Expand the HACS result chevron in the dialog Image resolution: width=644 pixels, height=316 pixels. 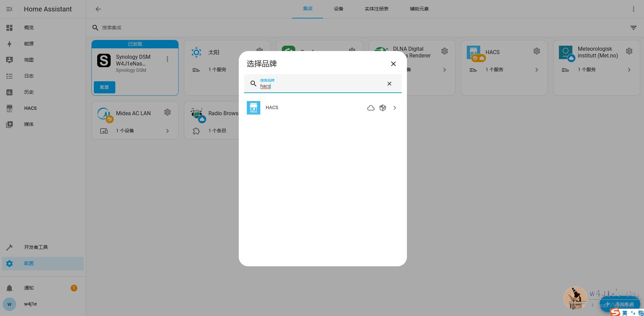coord(395,108)
